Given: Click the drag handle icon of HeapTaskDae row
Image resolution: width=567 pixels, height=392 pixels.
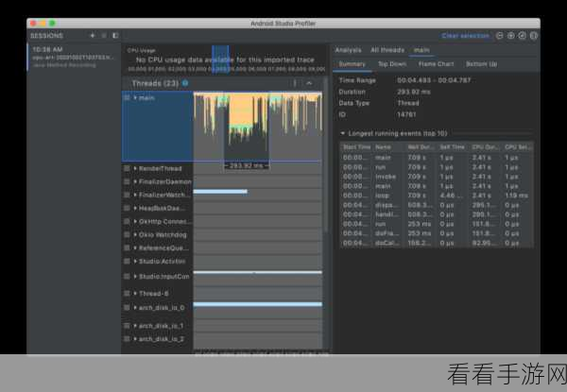Looking at the screenshot, I should [x=127, y=208].
